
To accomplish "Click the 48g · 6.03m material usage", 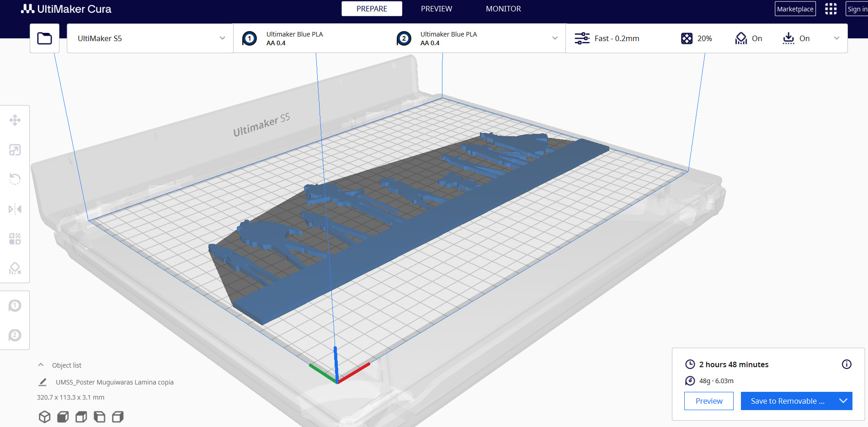I will 716,381.
